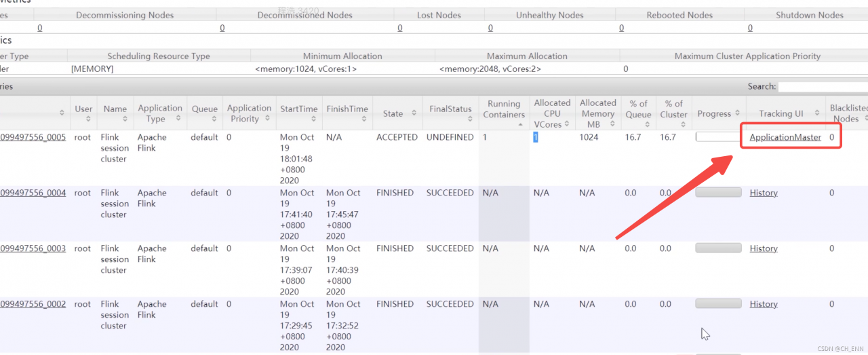Click the Progress column sort arrows
The width and height of the screenshot is (868, 355).
(737, 113)
